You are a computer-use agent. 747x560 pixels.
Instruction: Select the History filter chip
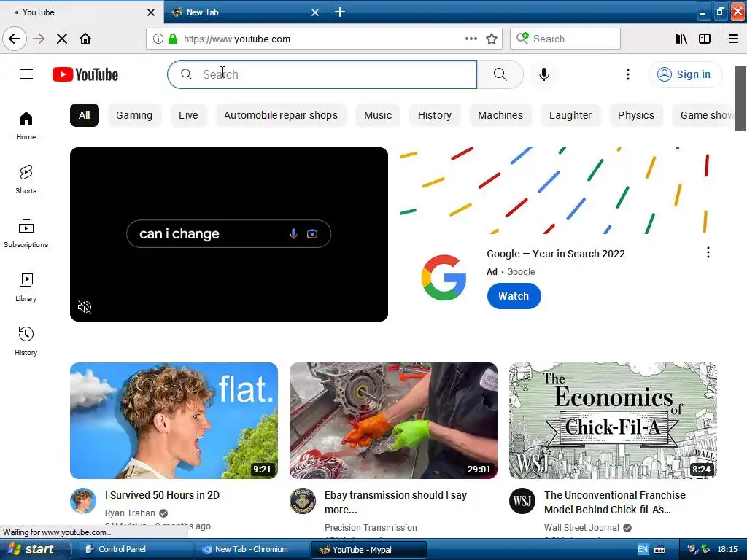click(x=435, y=115)
